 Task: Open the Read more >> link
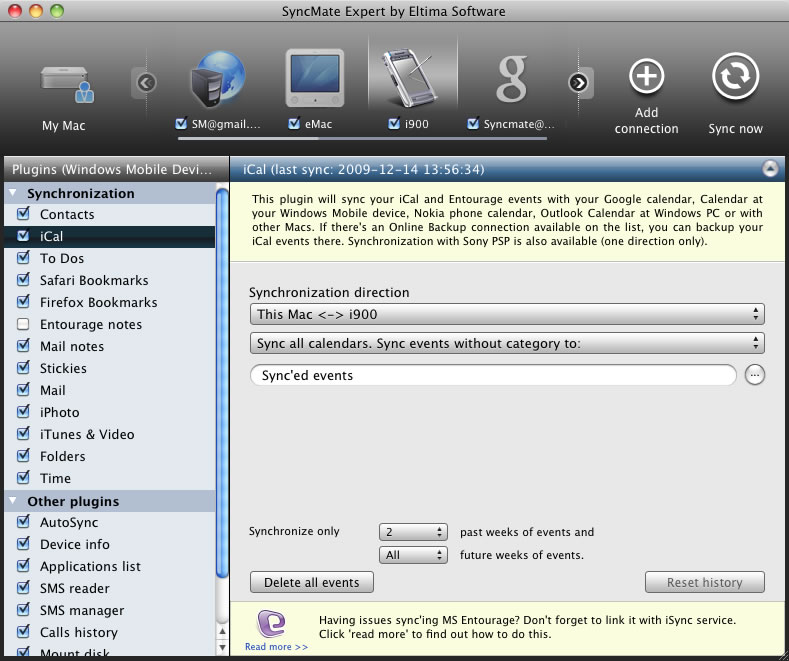[x=276, y=647]
